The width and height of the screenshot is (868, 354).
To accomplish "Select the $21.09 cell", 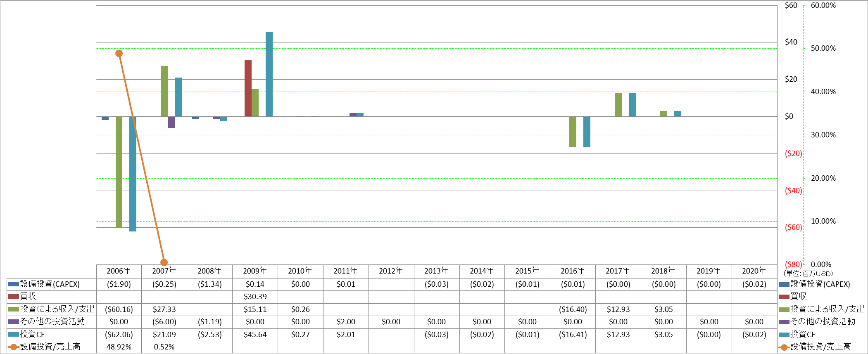I will [164, 335].
